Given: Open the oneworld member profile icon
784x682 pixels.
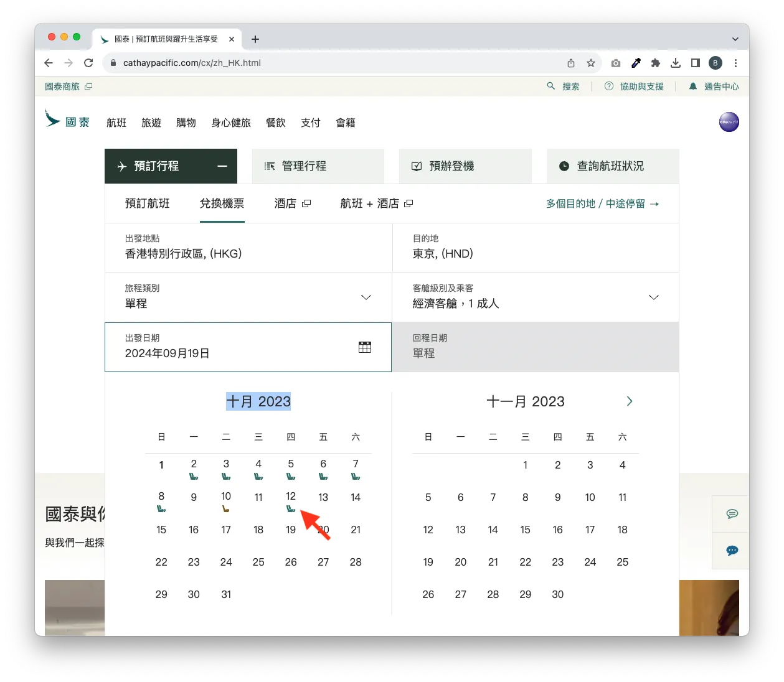Looking at the screenshot, I should (x=729, y=122).
